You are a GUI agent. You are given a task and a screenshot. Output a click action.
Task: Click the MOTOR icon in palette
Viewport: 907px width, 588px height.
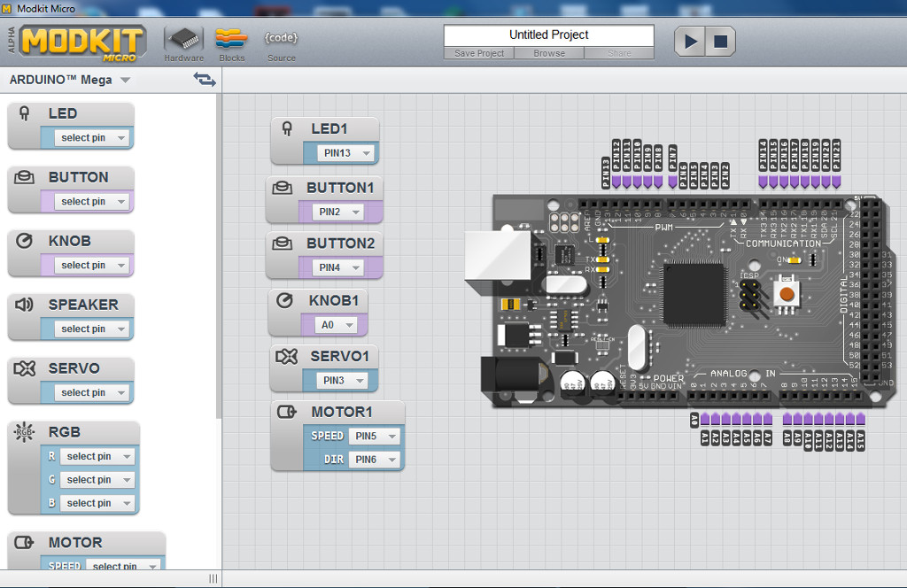pos(24,542)
